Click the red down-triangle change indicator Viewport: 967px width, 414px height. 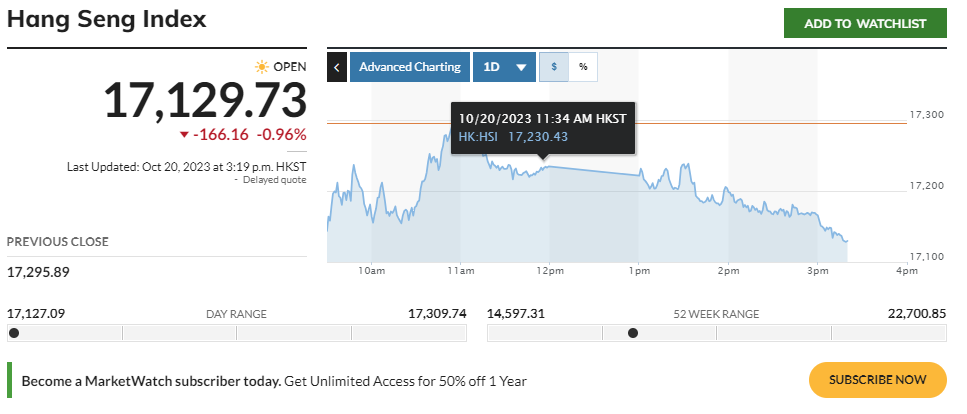(x=185, y=135)
